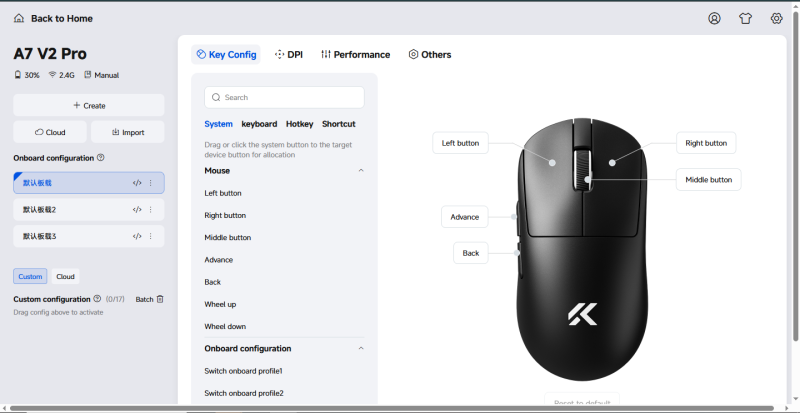
Task: Click the 2.4G wireless indicator
Action: [x=61, y=75]
